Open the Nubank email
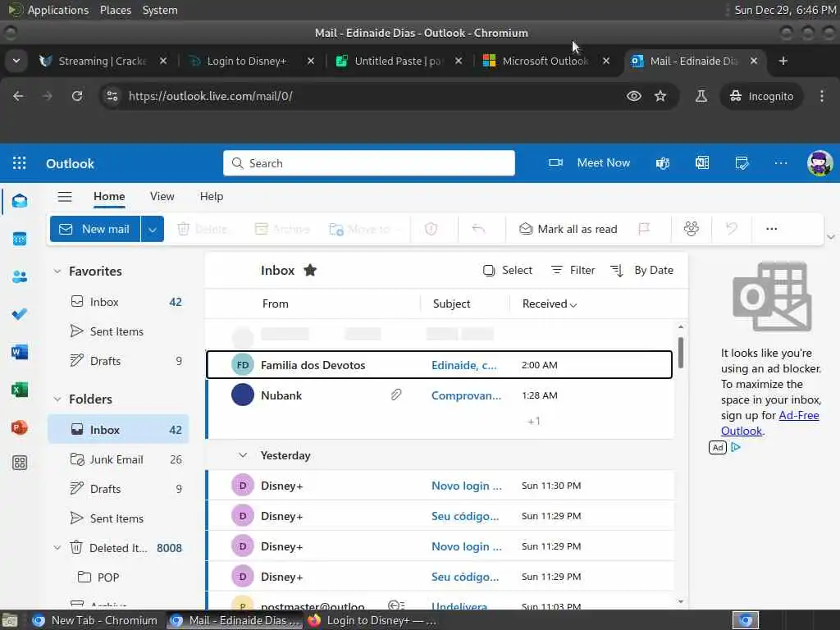The image size is (840, 630). [440, 395]
